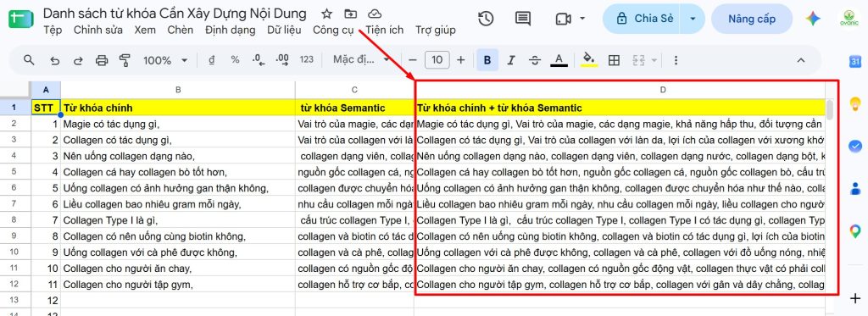Search the menus magnifier icon
The width and height of the screenshot is (868, 316).
29,60
